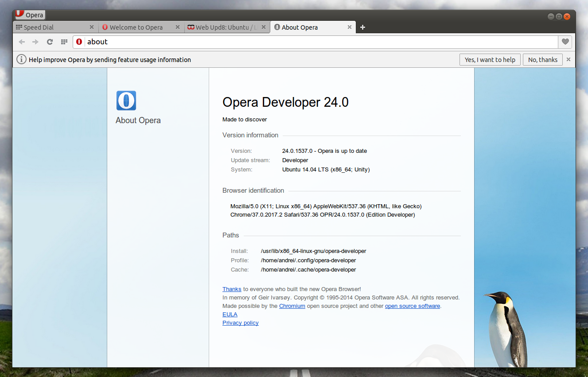
Task: Open the Chromium project link
Action: pyautogui.click(x=292, y=306)
